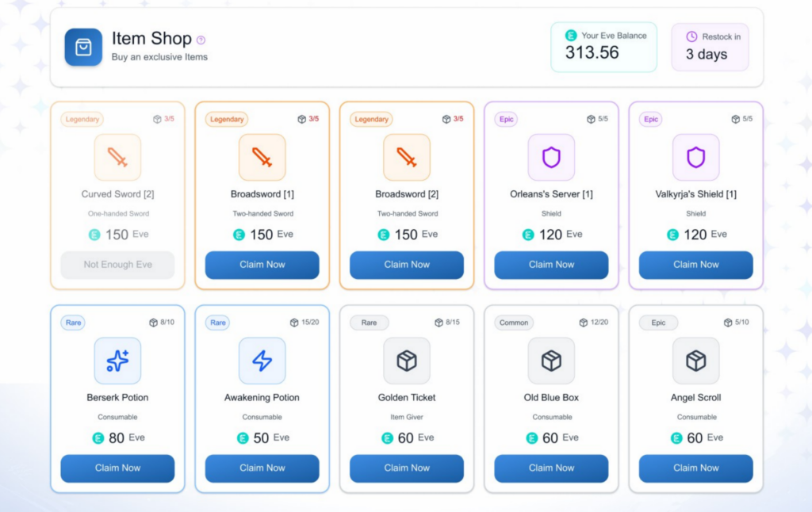Click the Restock in 3 days card

click(x=710, y=47)
